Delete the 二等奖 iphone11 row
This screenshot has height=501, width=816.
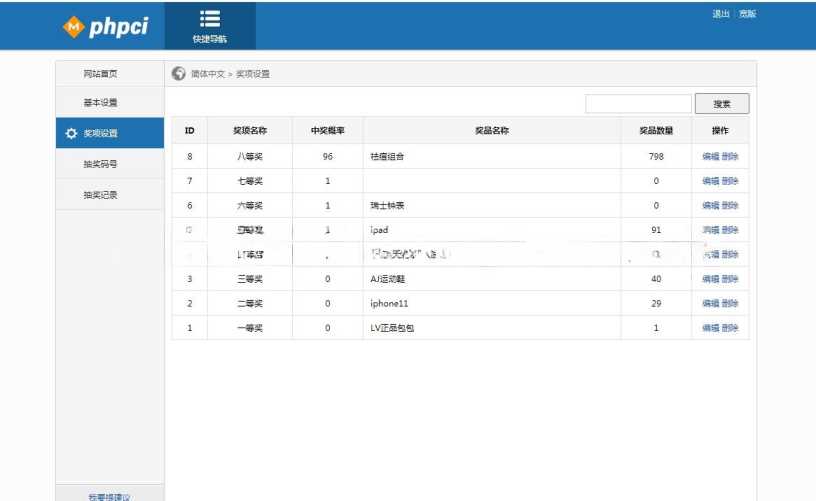(x=730, y=303)
